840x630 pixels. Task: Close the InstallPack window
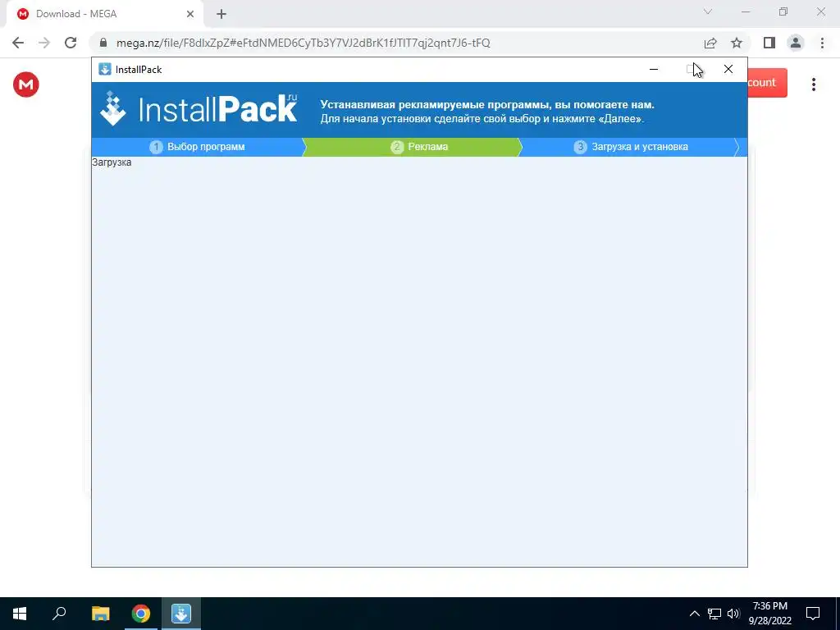click(728, 69)
